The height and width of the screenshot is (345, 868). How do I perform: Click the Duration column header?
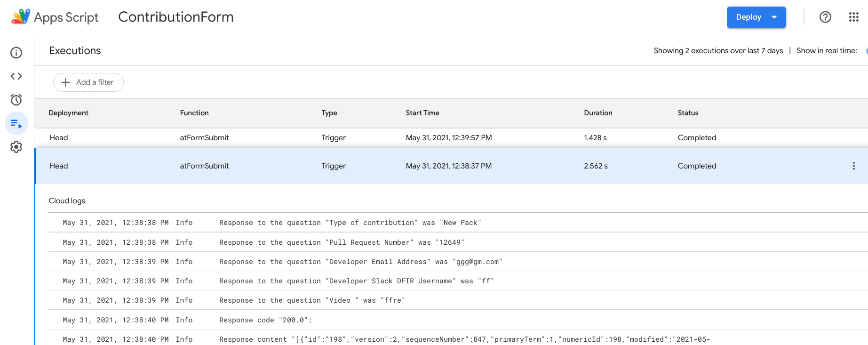pyautogui.click(x=598, y=113)
